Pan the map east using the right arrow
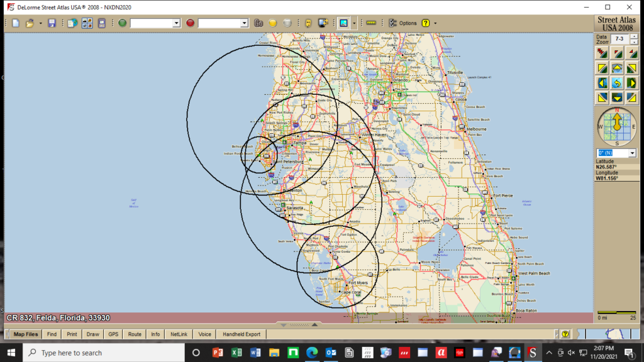This screenshot has height=362, width=644. 633,82
